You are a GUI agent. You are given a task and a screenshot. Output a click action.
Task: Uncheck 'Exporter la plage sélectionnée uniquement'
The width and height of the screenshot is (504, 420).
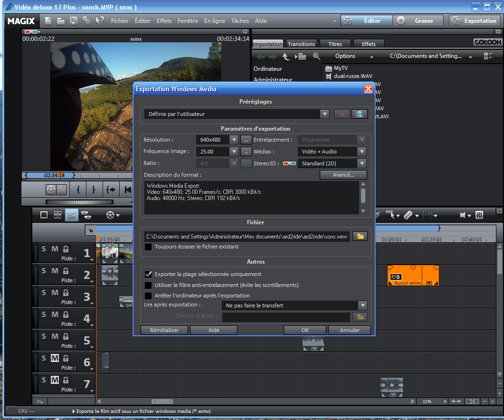[148, 274]
